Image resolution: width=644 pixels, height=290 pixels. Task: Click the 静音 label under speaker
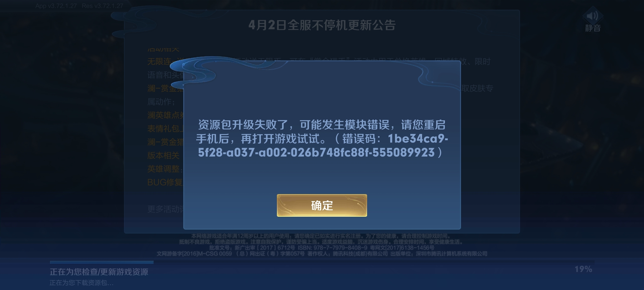pos(593,28)
